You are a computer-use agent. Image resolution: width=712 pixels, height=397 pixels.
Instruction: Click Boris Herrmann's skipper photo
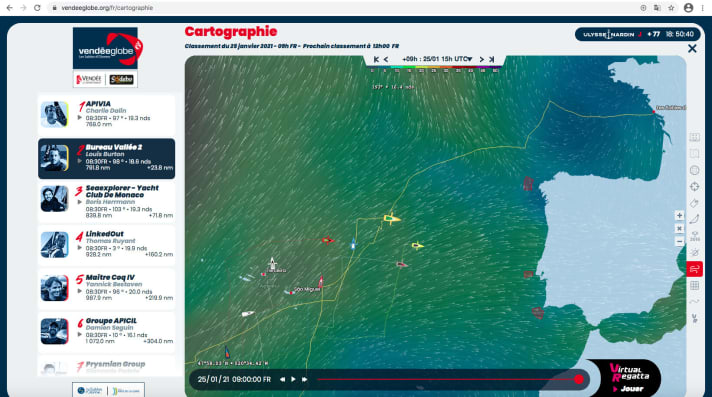coord(54,199)
